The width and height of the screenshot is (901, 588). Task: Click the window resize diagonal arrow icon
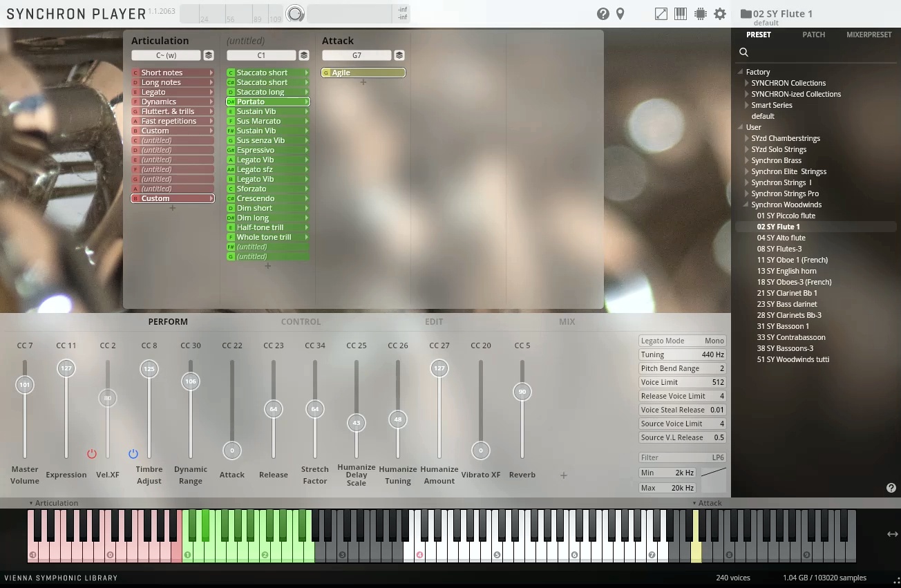point(661,14)
